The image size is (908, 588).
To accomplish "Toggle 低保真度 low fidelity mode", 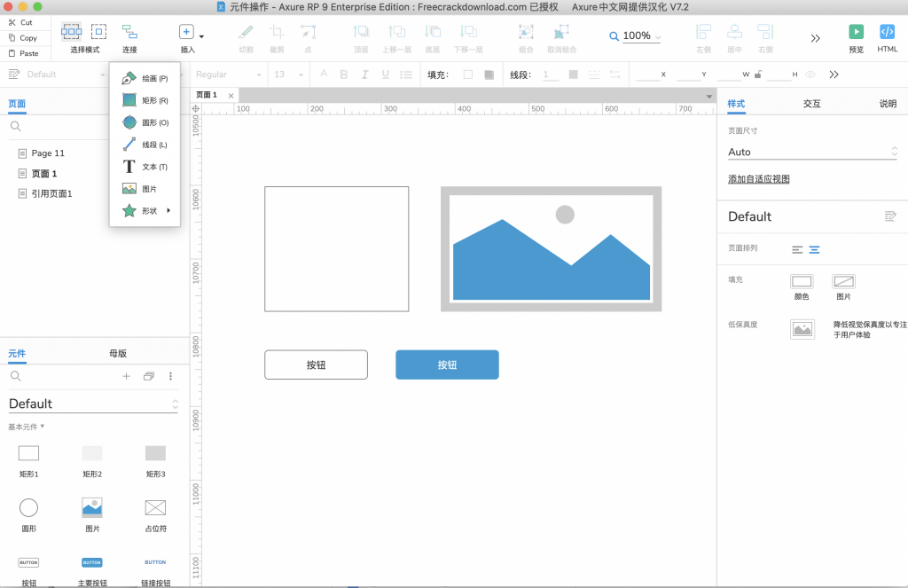I will click(x=802, y=329).
